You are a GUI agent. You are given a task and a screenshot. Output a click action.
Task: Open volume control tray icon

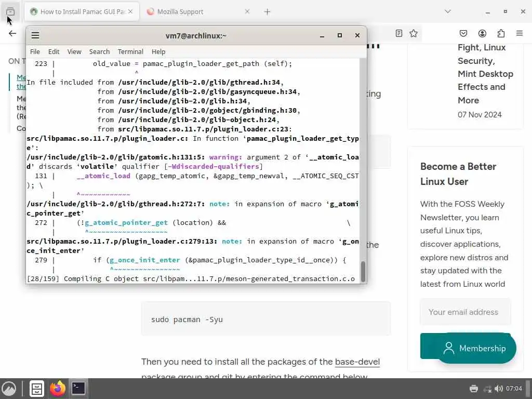tap(498, 389)
